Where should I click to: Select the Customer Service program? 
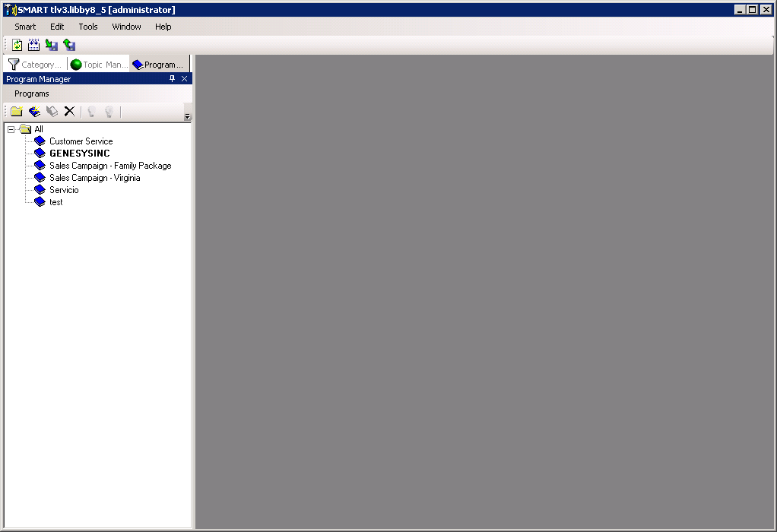(81, 141)
